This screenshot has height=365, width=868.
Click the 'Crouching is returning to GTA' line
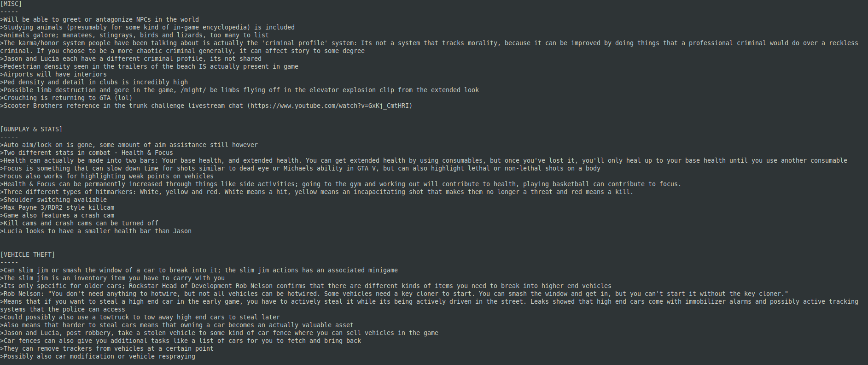66,98
